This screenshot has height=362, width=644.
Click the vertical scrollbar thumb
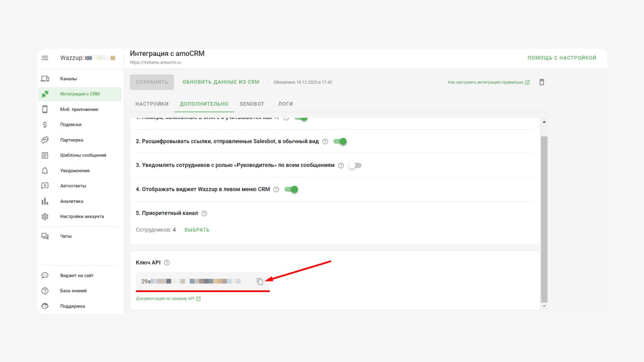(544, 219)
